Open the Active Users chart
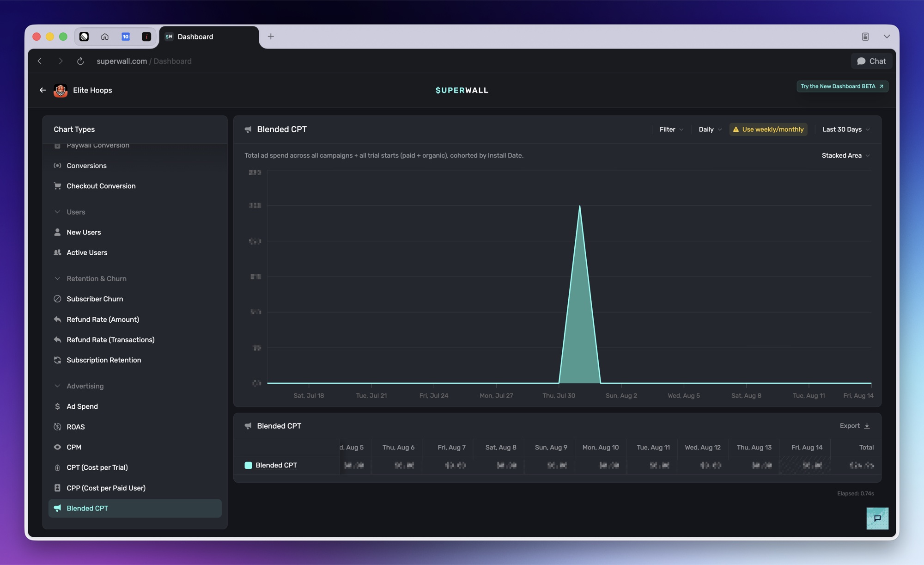The width and height of the screenshot is (924, 565). point(87,252)
